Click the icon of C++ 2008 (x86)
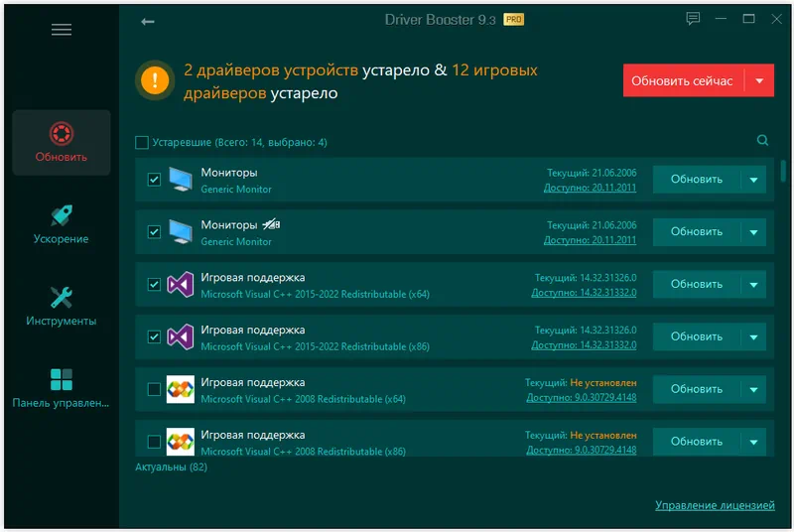Image resolution: width=794 pixels, height=532 pixels. tap(181, 442)
